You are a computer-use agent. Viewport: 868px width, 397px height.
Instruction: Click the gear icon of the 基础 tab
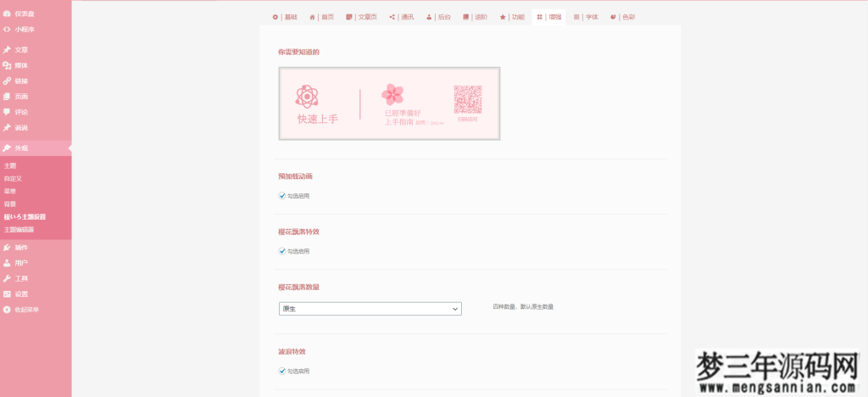point(275,17)
